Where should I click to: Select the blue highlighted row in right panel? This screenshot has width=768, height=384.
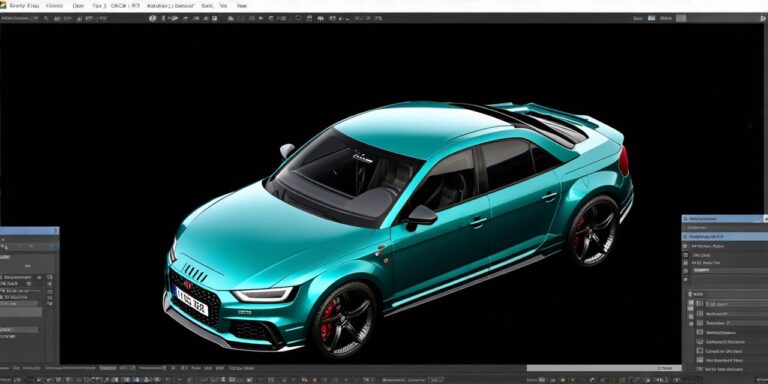725,236
